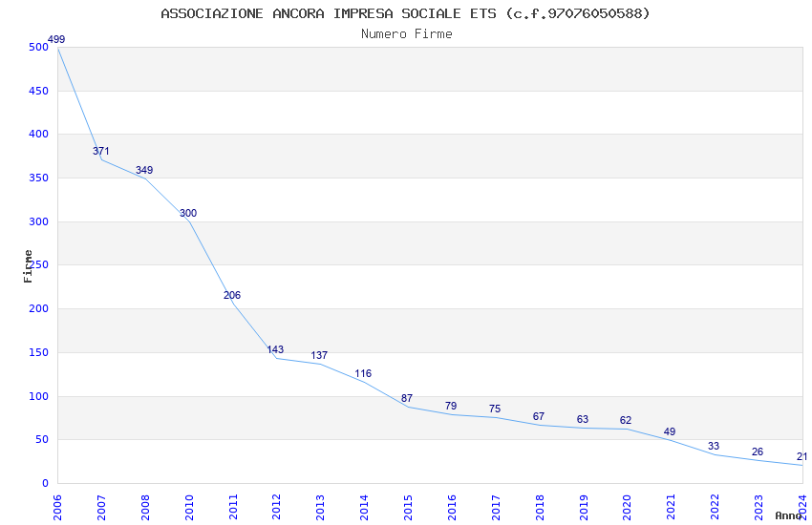Select the 87 data label
812x525 pixels.
pos(407,398)
